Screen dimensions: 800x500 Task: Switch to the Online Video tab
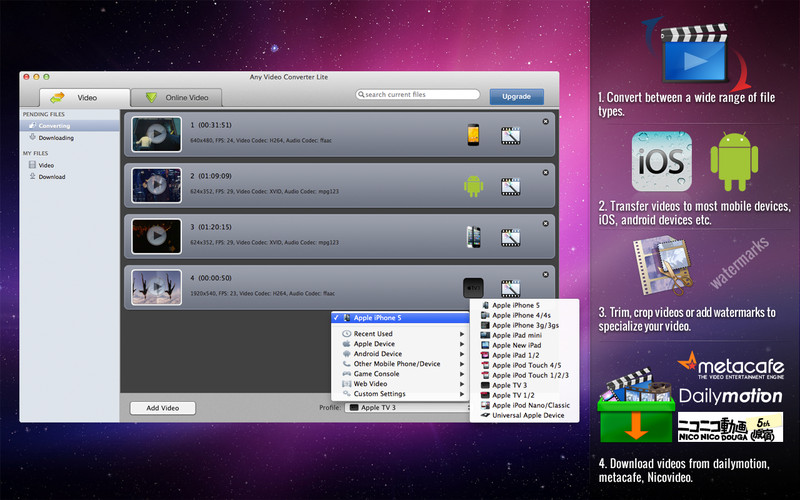click(x=177, y=97)
